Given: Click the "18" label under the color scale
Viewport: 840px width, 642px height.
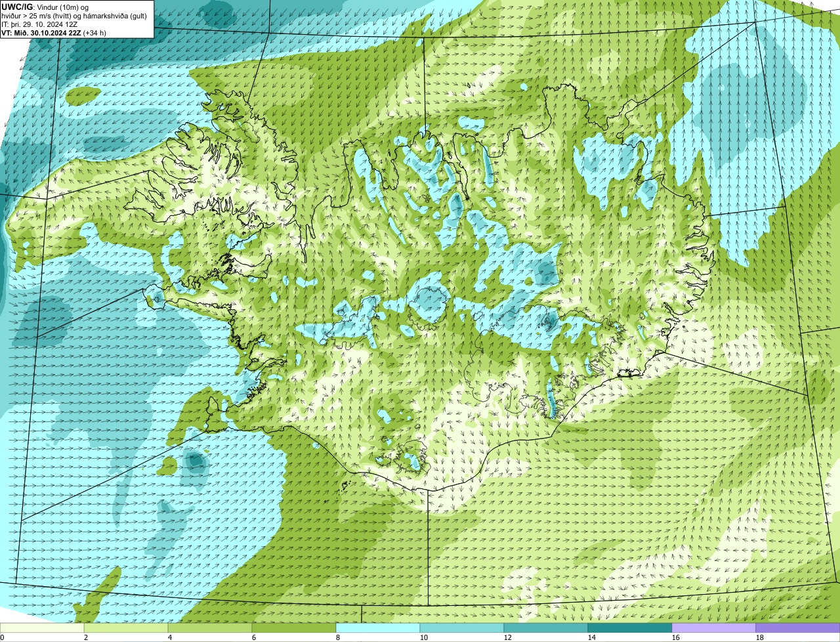Looking at the screenshot, I should tap(760, 637).
